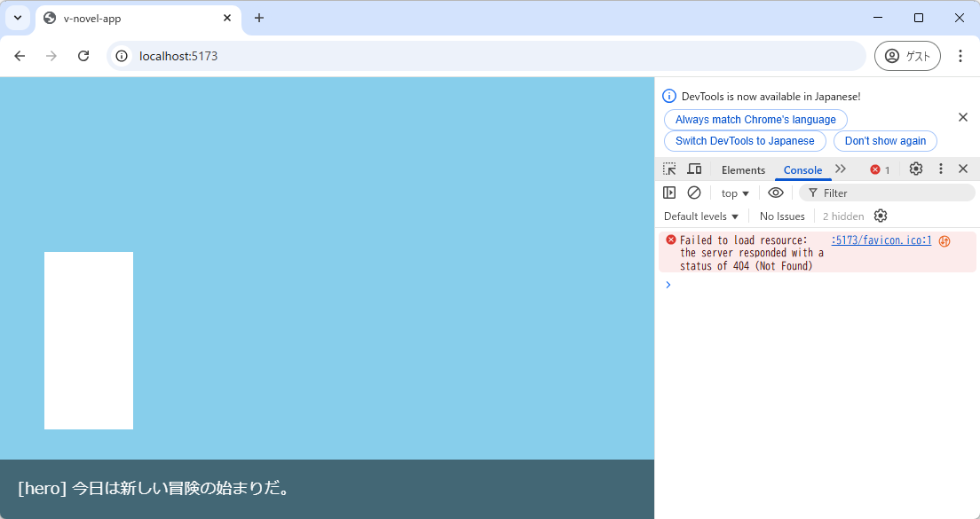Open DevTools settings gear

pos(915,169)
